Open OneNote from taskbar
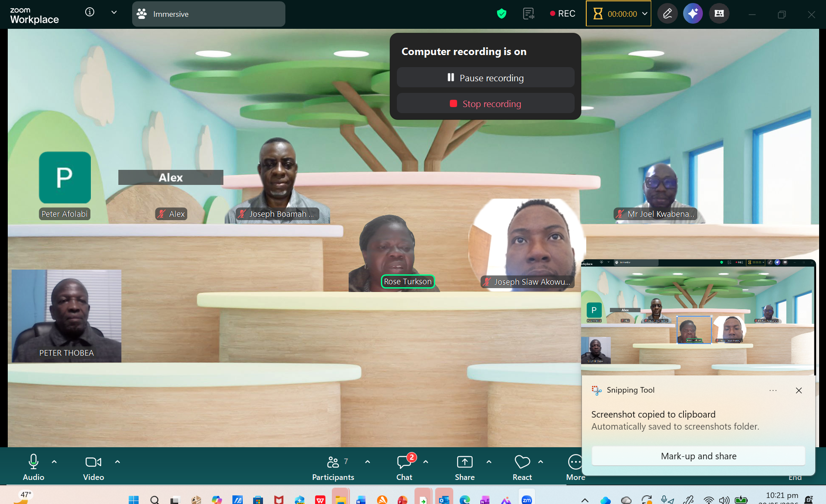Image resolution: width=826 pixels, height=504 pixels. click(x=485, y=499)
